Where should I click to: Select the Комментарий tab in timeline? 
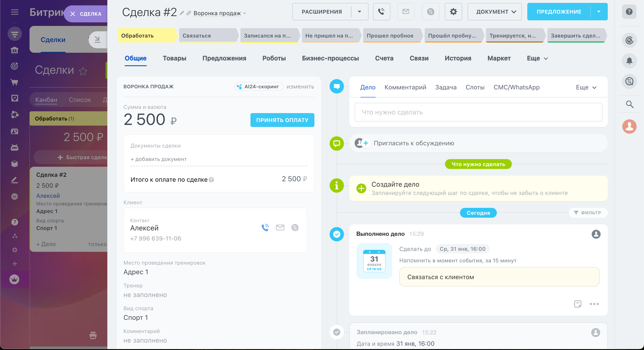coord(405,87)
